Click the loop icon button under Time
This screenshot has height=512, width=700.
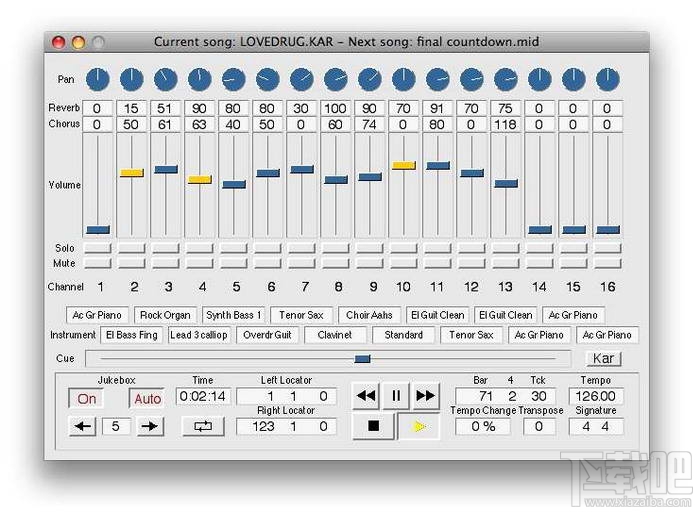203,426
